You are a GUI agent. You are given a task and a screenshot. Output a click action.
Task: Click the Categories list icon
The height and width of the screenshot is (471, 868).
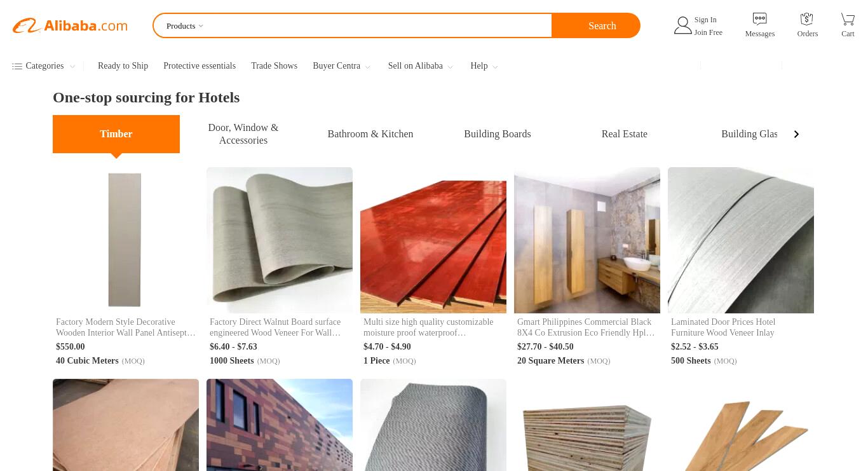click(17, 66)
